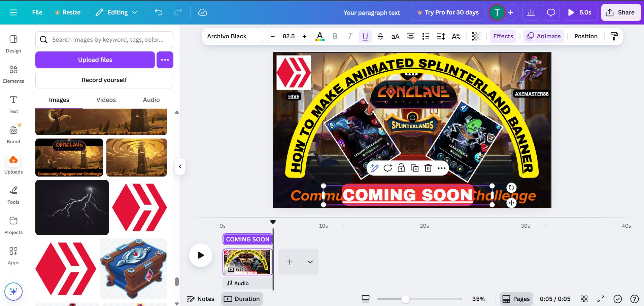Click the Magic Write pencil icon
The width and height of the screenshot is (644, 306).
(x=374, y=168)
